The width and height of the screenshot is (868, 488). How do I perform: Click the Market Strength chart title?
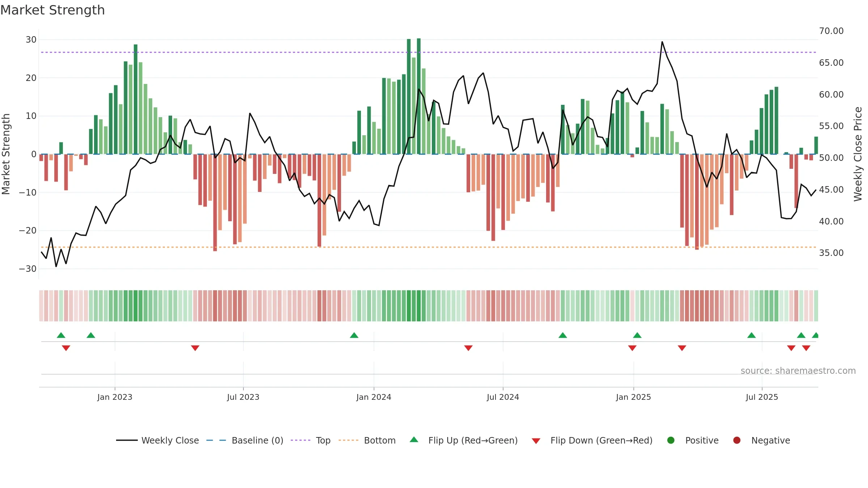[x=52, y=10]
